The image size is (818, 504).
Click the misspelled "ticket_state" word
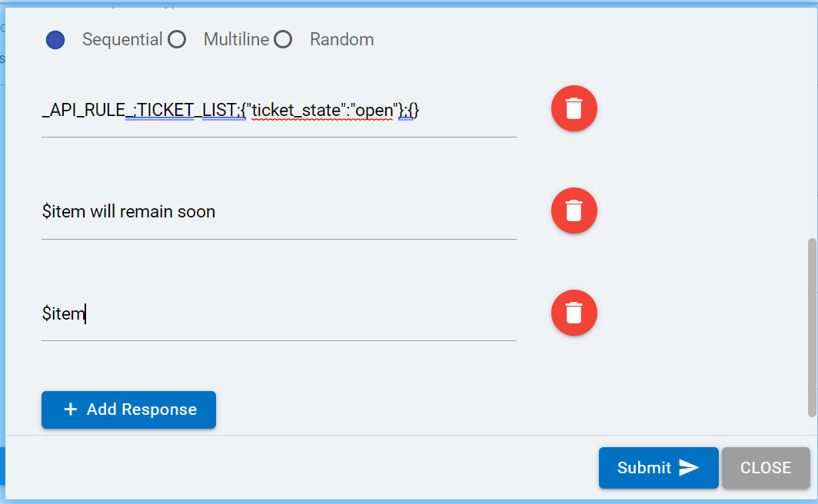294,111
